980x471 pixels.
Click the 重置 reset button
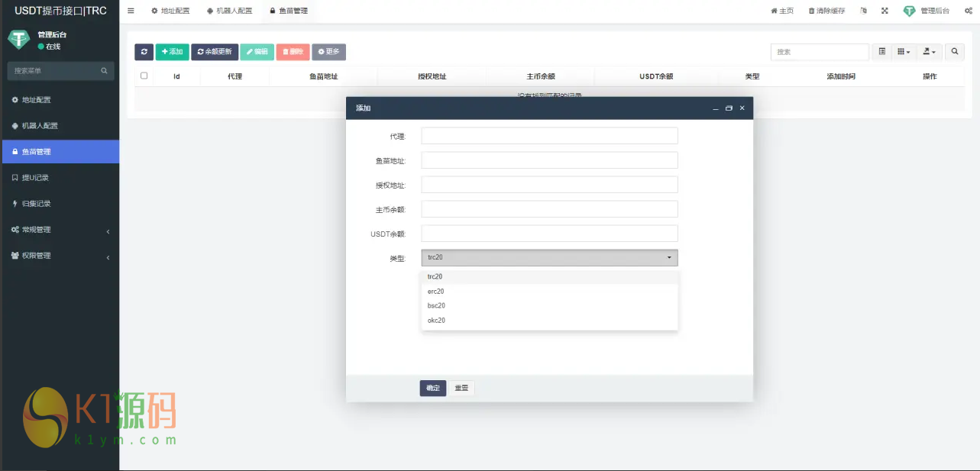[461, 388]
